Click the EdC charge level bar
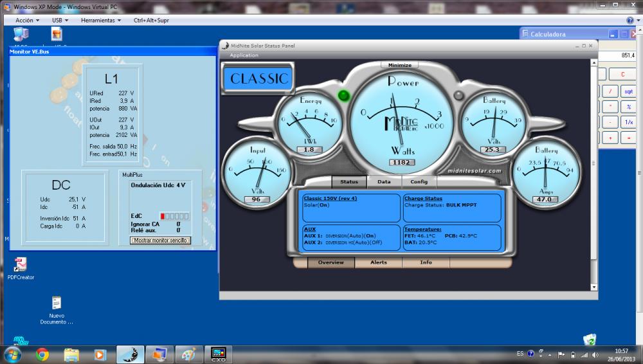The height and width of the screenshot is (364, 643). click(x=174, y=216)
